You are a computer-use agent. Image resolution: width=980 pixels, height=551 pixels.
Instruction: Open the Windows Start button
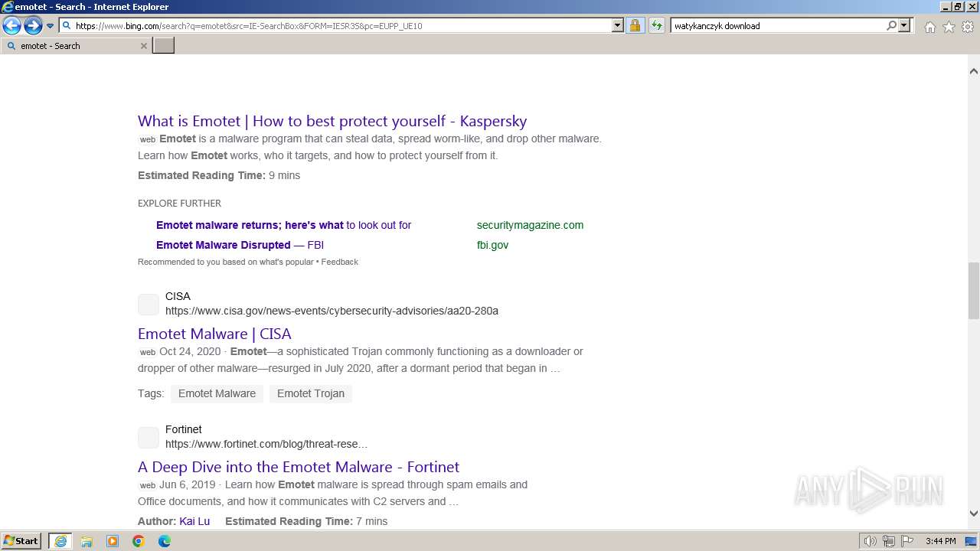click(x=21, y=540)
